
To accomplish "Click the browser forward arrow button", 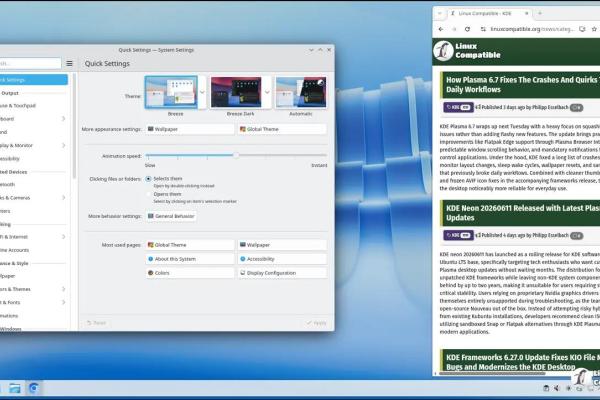I will tap(454, 29).
